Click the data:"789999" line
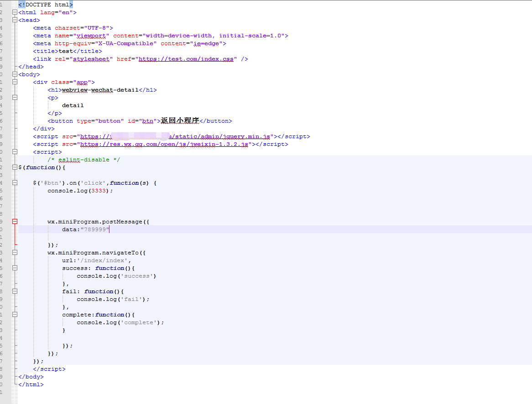The height and width of the screenshot is (404, 532). pyautogui.click(x=86, y=230)
